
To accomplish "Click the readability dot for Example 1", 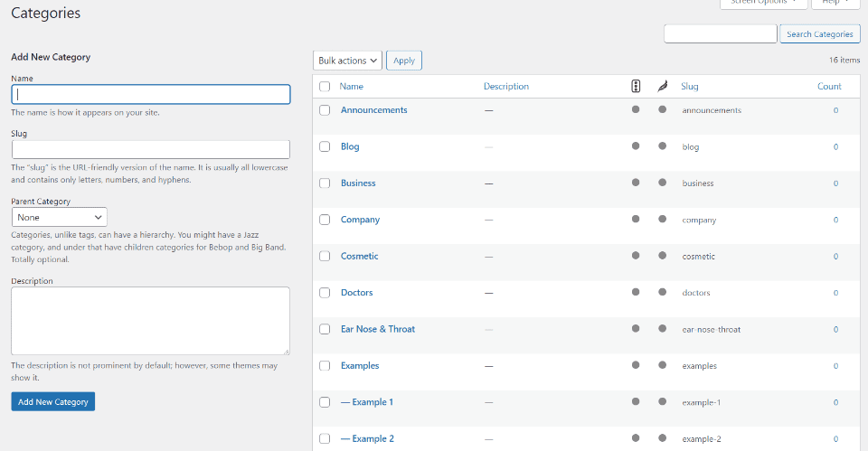I will coord(662,402).
